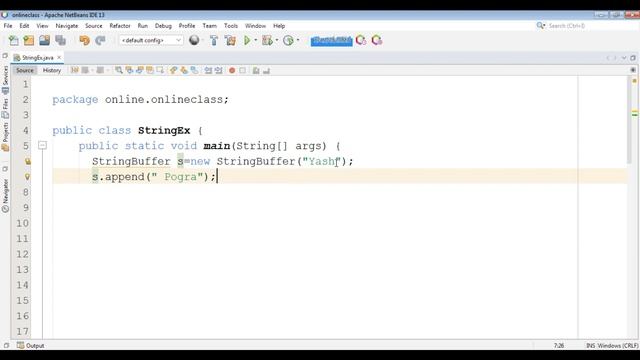Image resolution: width=640 pixels, height=360 pixels.
Task: Click the hint bulb on line 6
Action: pyautogui.click(x=27, y=161)
